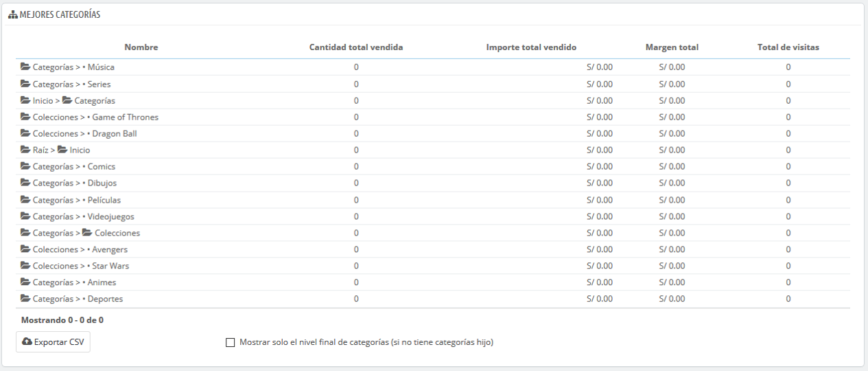The image size is (868, 371).
Task: Click the Margen total column header
Action: (672, 47)
